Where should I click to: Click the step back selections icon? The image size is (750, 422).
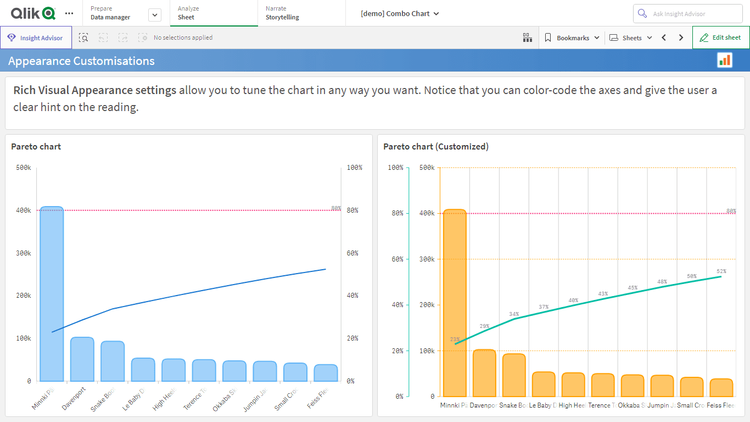coord(105,37)
